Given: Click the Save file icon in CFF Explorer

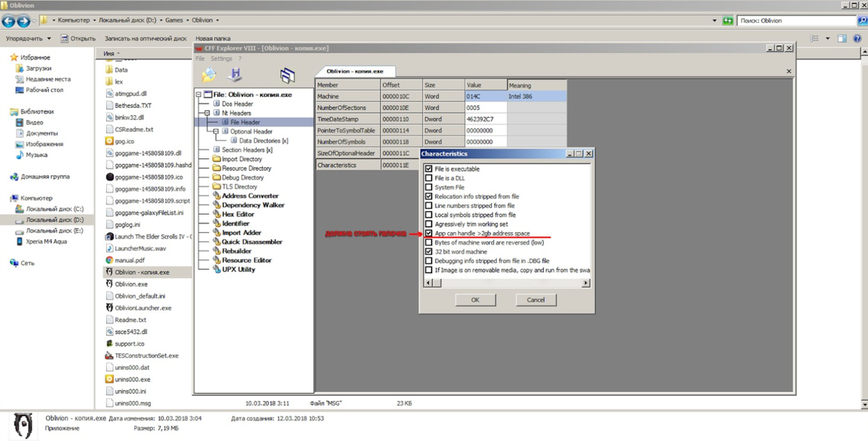Looking at the screenshot, I should point(235,74).
